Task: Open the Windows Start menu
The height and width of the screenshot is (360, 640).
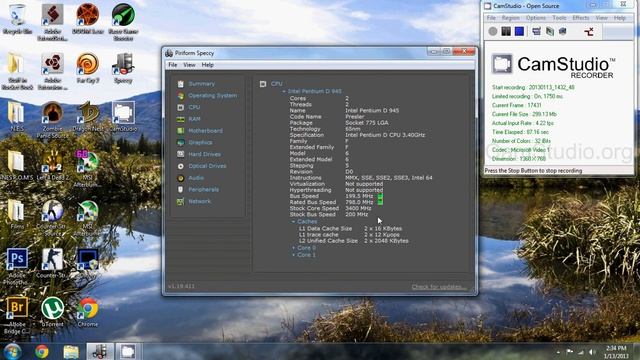Action: tap(12, 351)
